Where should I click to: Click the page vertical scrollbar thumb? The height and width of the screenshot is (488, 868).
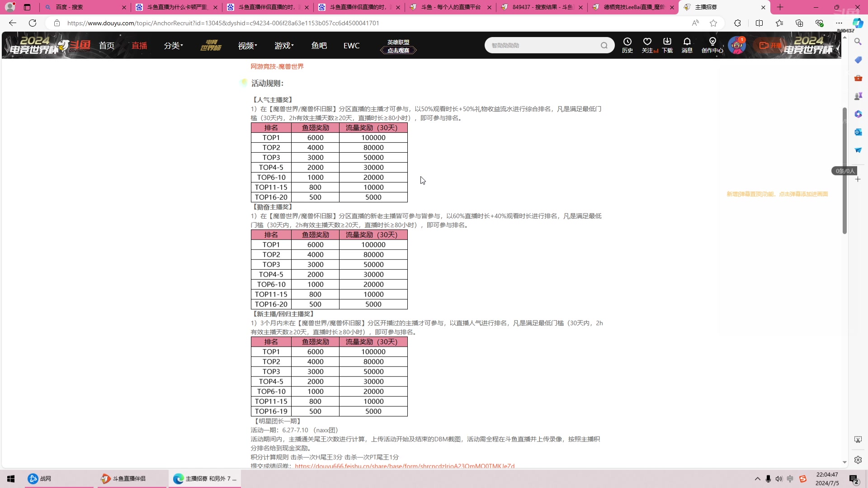coord(844,171)
